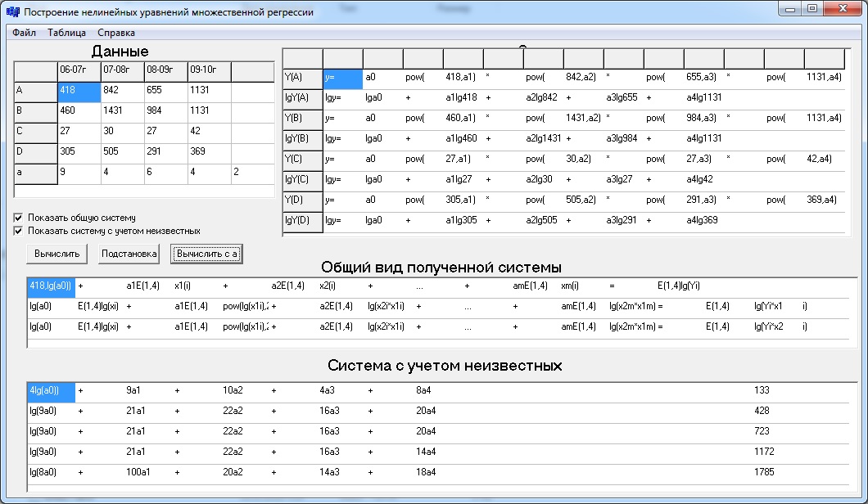This screenshot has height=504, width=868.
Task: Select cell 655 in row A of data table
Action: 166,92
